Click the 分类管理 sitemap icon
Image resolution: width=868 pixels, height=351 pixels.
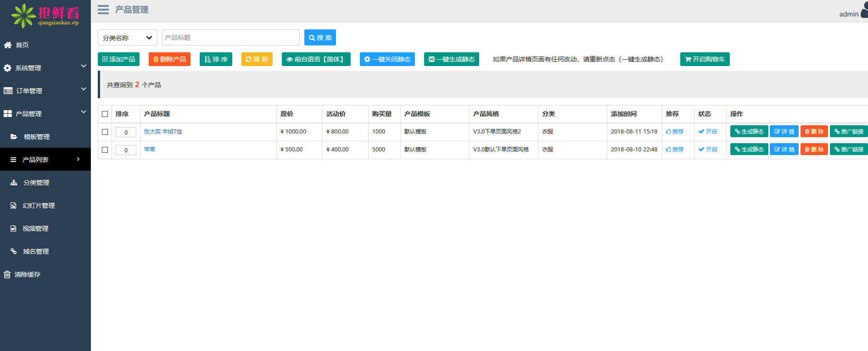(x=14, y=183)
